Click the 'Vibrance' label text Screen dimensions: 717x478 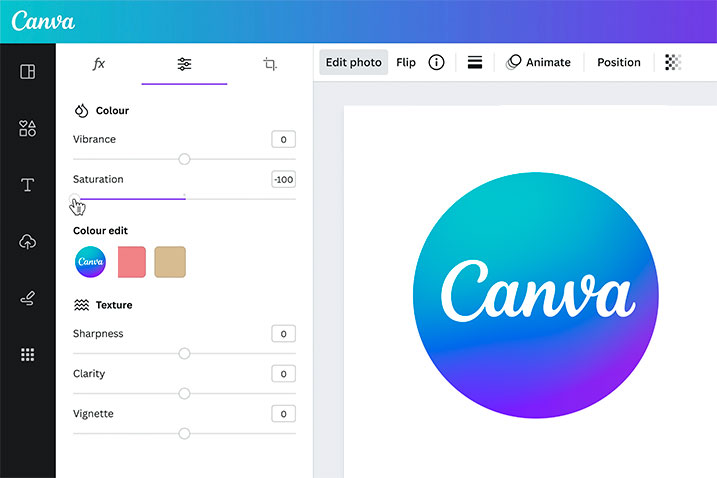point(94,139)
